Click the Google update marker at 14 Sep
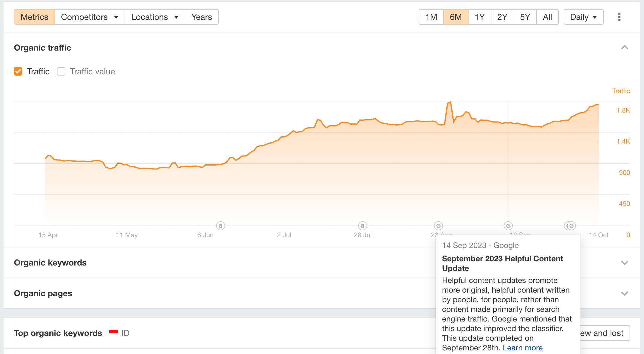Screen dimensions: 644x354 click(x=508, y=225)
